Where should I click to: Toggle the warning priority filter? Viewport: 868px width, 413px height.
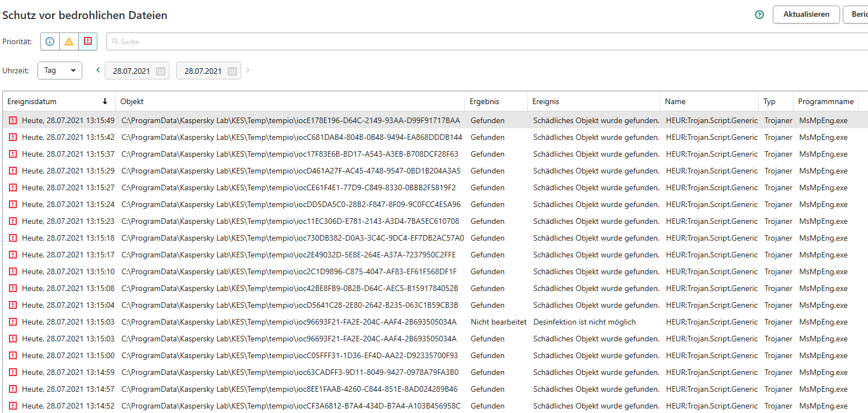[69, 41]
